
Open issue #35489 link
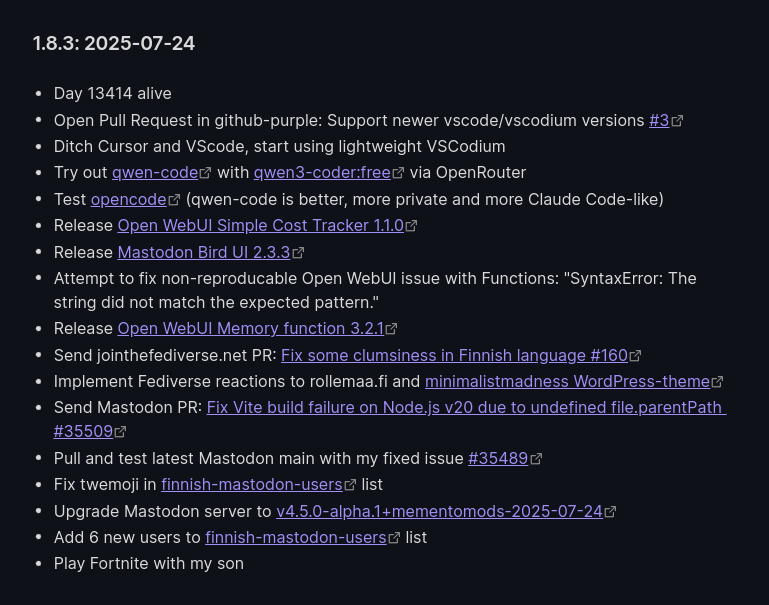pos(498,458)
